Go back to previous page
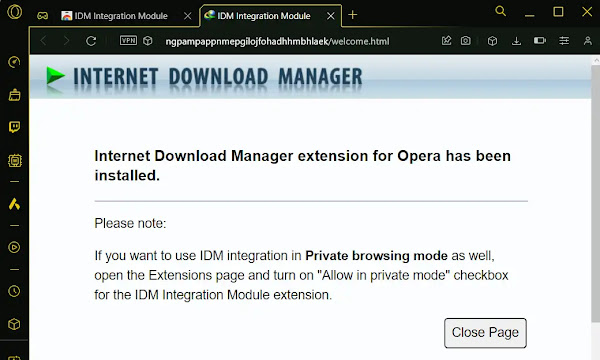Image resolution: width=600 pixels, height=360 pixels. (43, 41)
